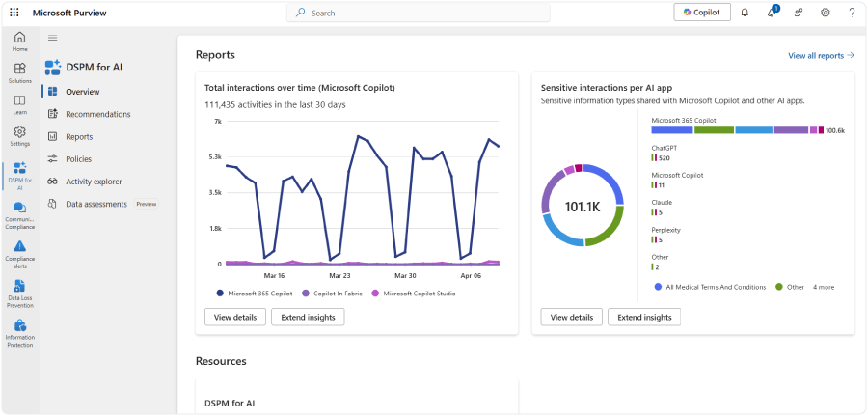
Task: Click in the Search input field
Action: (x=418, y=13)
